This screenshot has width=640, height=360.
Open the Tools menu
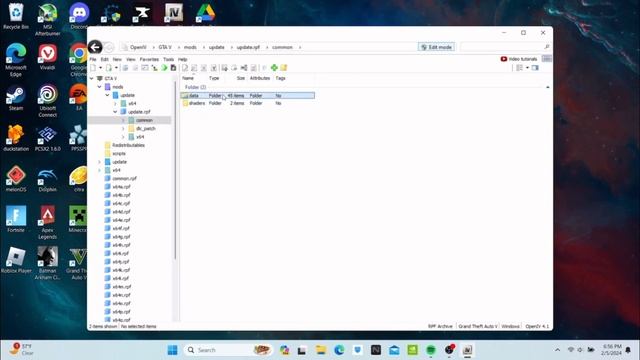(x=169, y=59)
